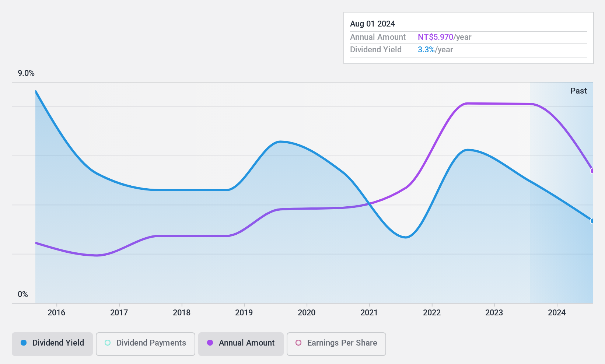Enable the Earnings Per Share series
This screenshot has height=364, width=605.
pyautogui.click(x=336, y=344)
